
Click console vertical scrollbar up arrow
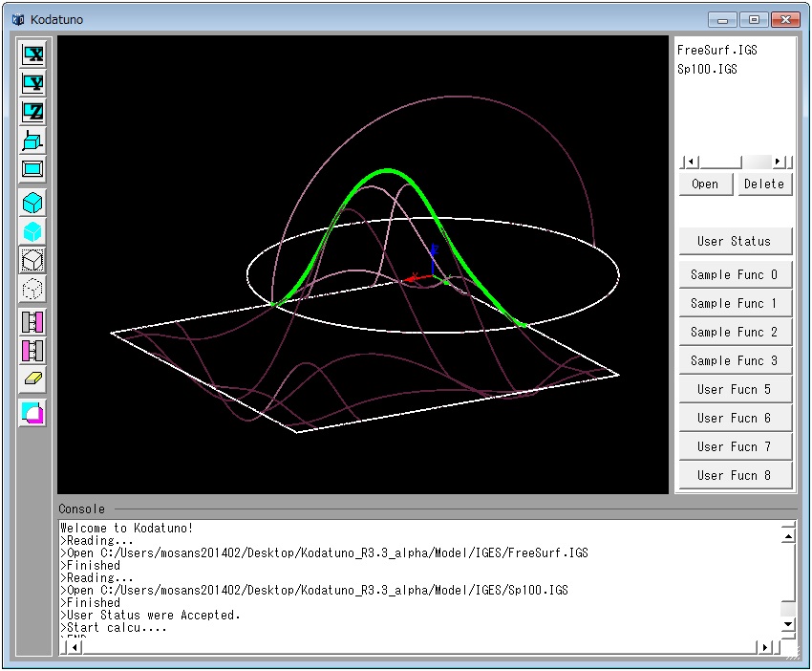pos(788,536)
